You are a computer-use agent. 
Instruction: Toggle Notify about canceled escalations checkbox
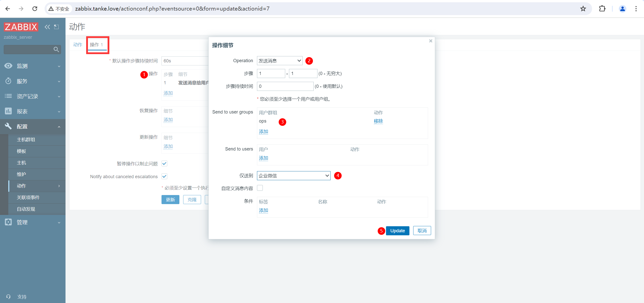pos(164,176)
